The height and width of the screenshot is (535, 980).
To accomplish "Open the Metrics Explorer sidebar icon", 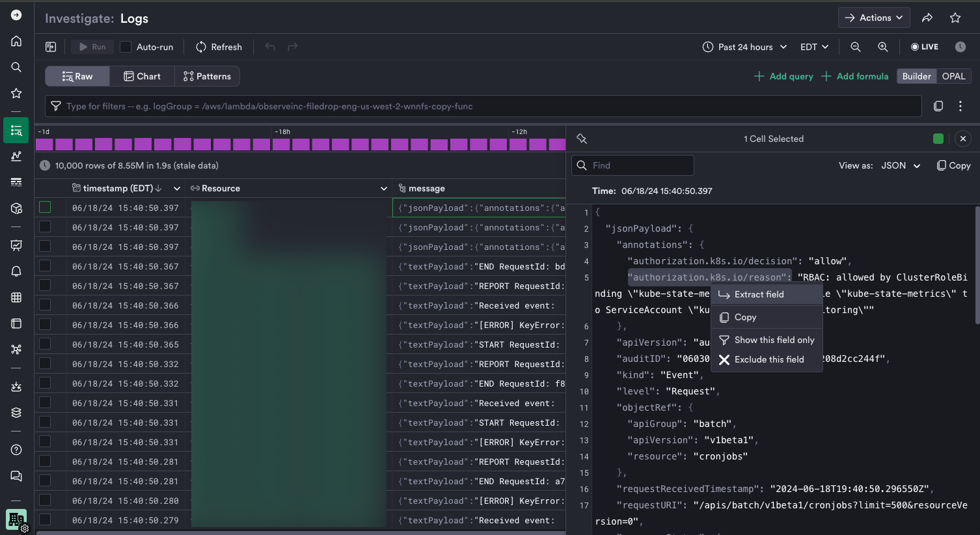I will [16, 156].
